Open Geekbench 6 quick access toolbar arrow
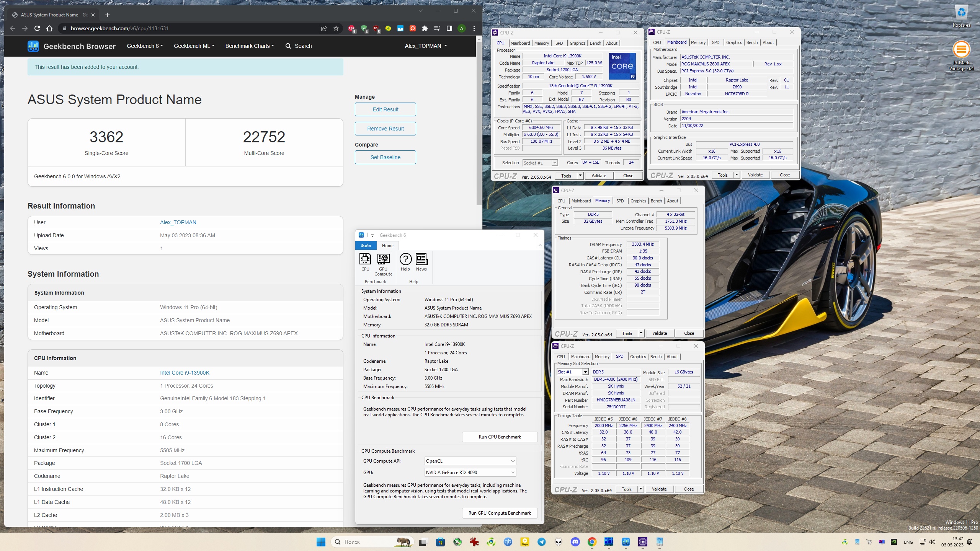980x551 pixels. (x=372, y=235)
